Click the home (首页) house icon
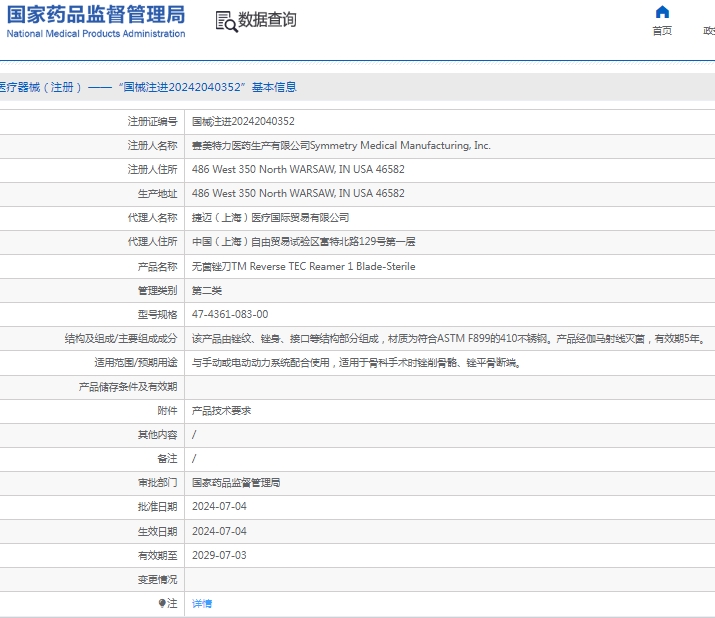Screen dimensions: 715x618 662,11
